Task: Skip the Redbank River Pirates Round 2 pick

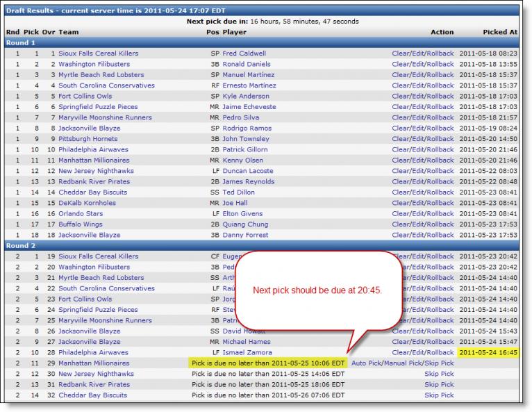Action: coord(439,384)
